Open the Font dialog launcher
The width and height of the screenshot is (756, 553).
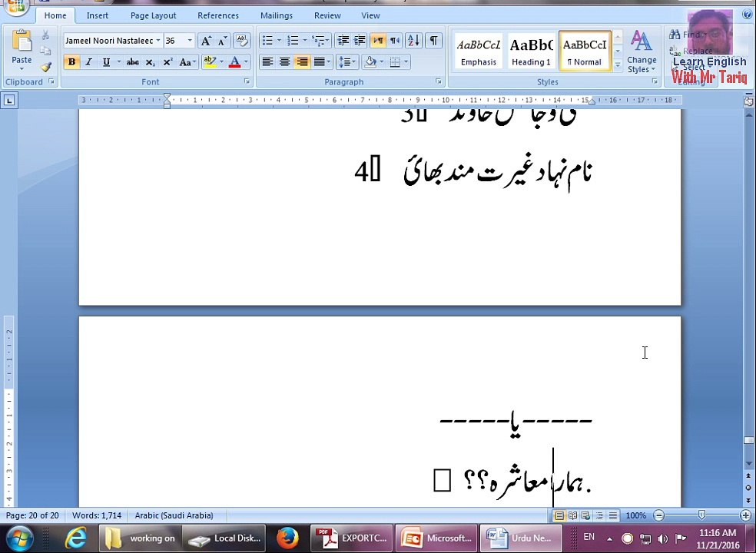247,81
